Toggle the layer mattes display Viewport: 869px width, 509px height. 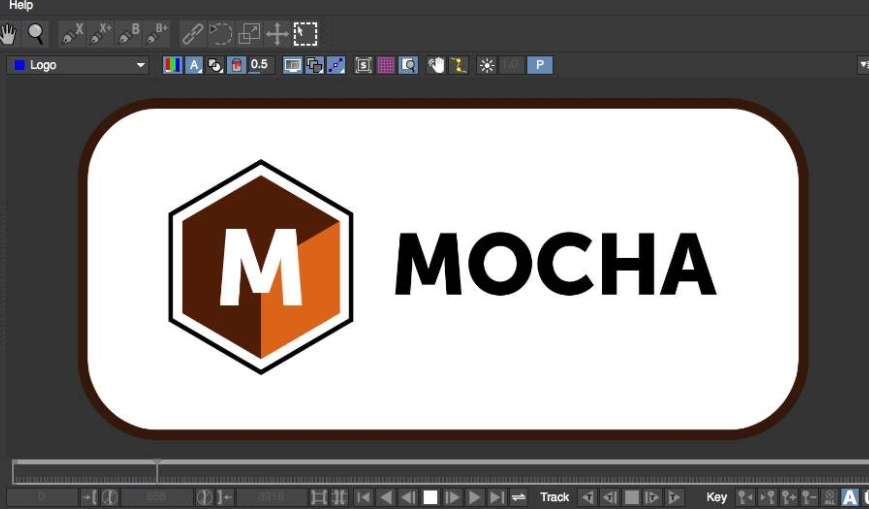click(x=215, y=65)
